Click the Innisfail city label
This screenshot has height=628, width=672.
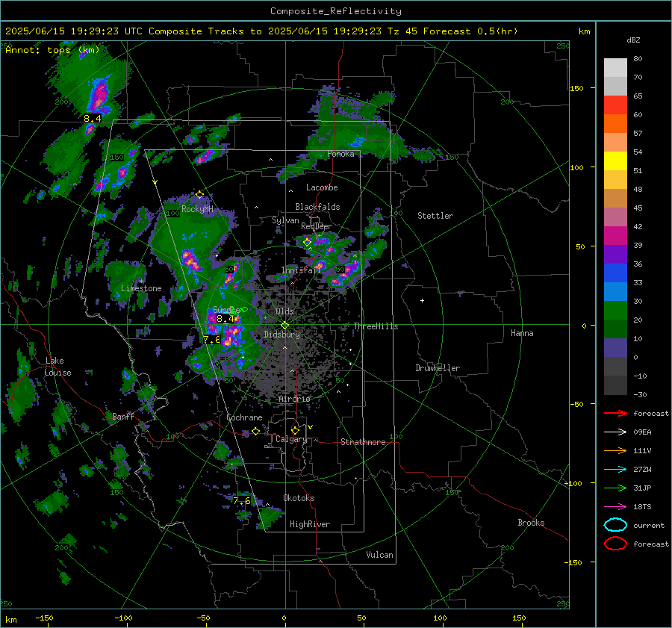(x=301, y=270)
